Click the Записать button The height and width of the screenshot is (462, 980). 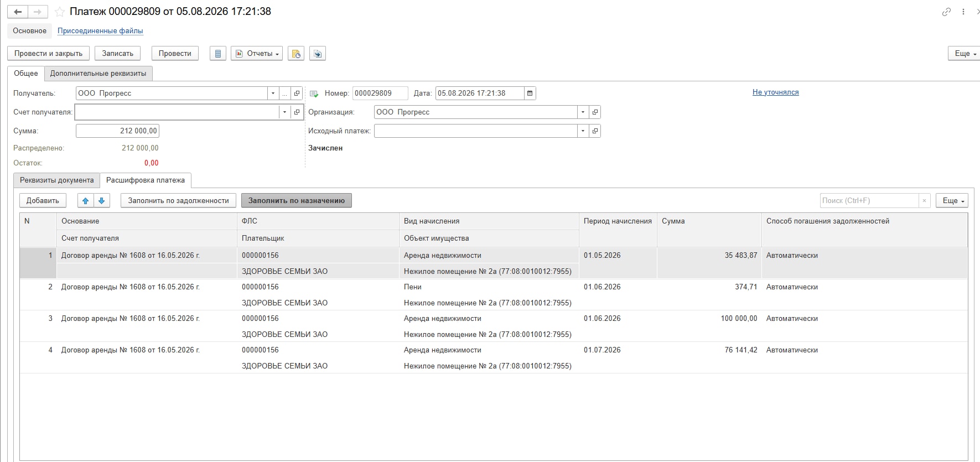117,54
